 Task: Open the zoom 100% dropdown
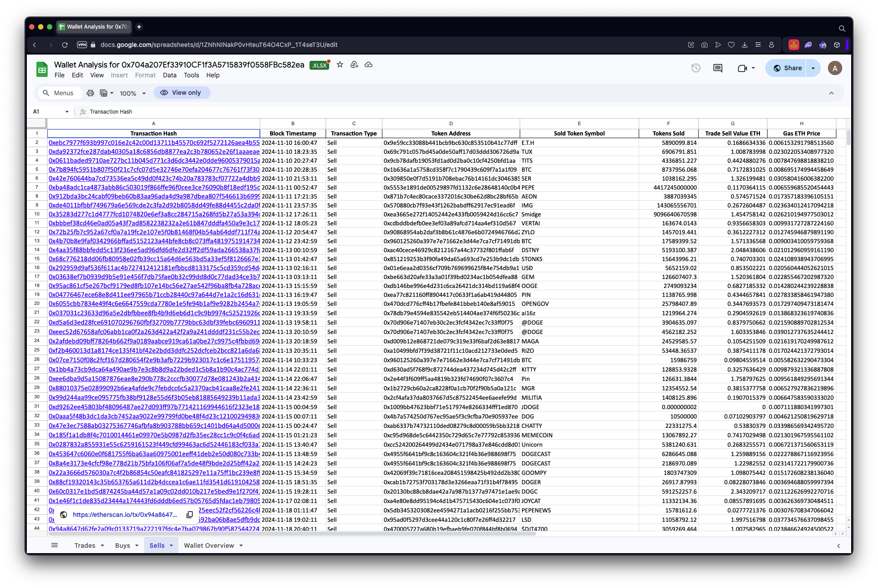point(132,93)
